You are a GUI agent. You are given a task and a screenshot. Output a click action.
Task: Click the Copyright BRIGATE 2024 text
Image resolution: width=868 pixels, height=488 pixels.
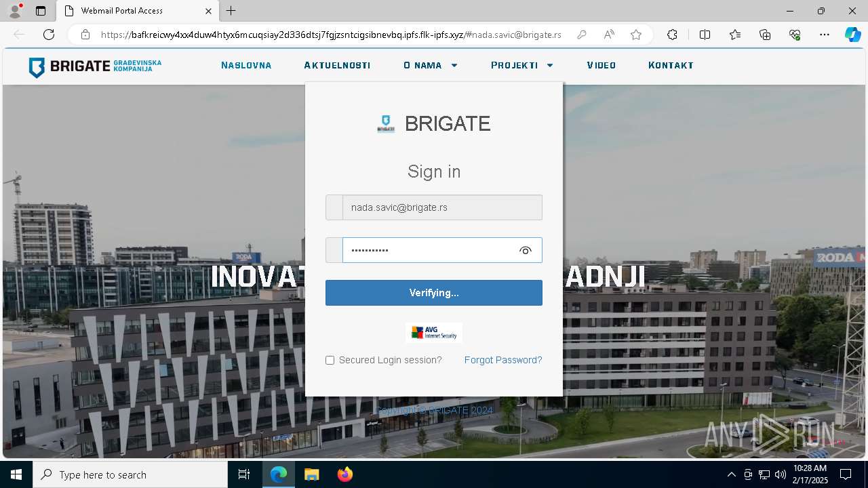point(434,411)
